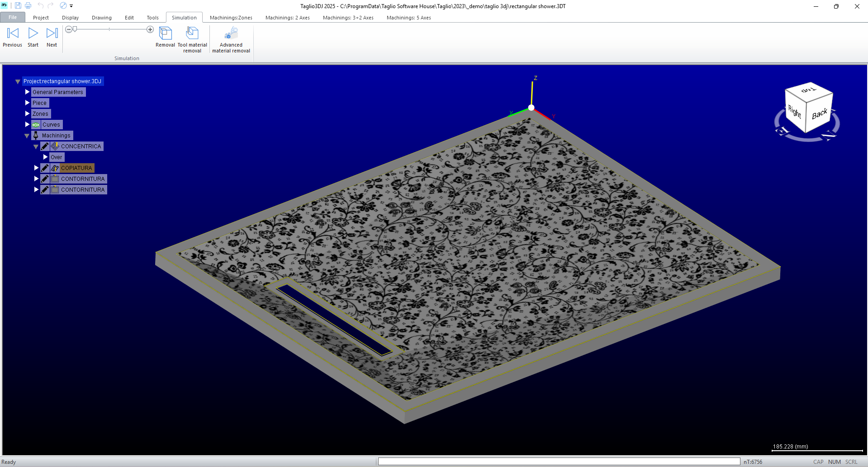Click the command input field in status bar
This screenshot has width=868, height=467.
pyautogui.click(x=559, y=462)
